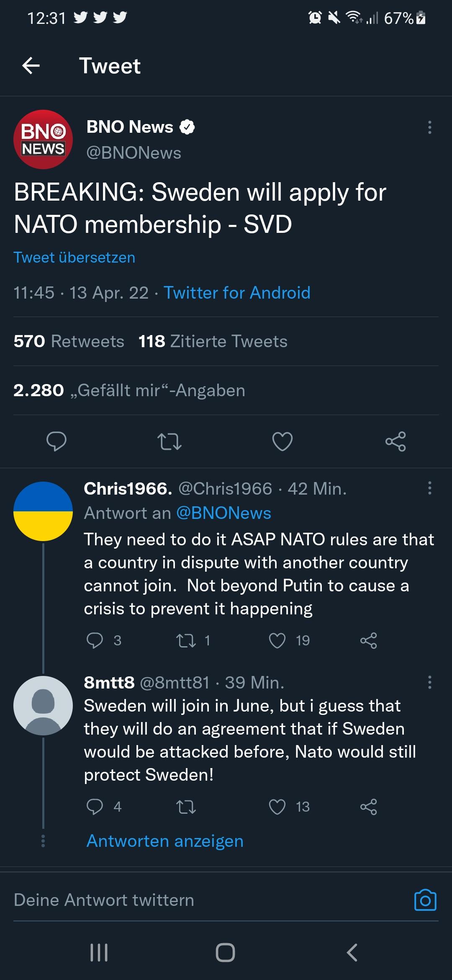Image resolution: width=452 pixels, height=980 pixels.
Task: Click 'Tweet übersetzen' link
Action: pos(74,257)
